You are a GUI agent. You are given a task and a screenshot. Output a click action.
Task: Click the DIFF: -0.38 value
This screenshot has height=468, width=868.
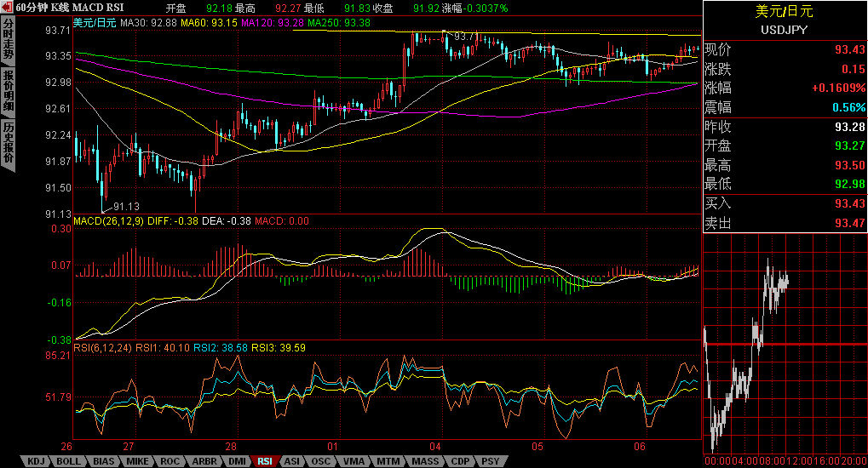pos(173,220)
